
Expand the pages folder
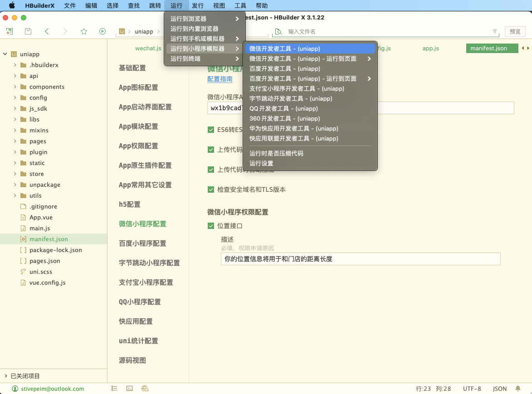(x=15, y=141)
